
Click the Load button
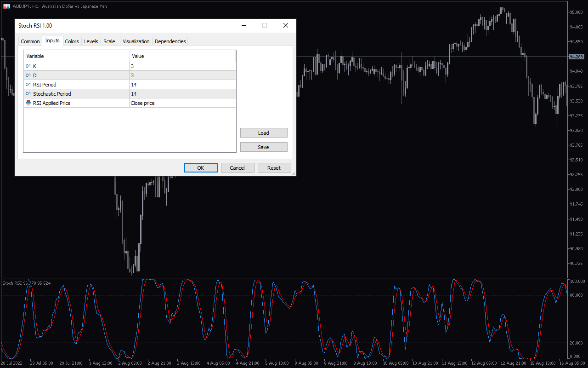pyautogui.click(x=264, y=133)
